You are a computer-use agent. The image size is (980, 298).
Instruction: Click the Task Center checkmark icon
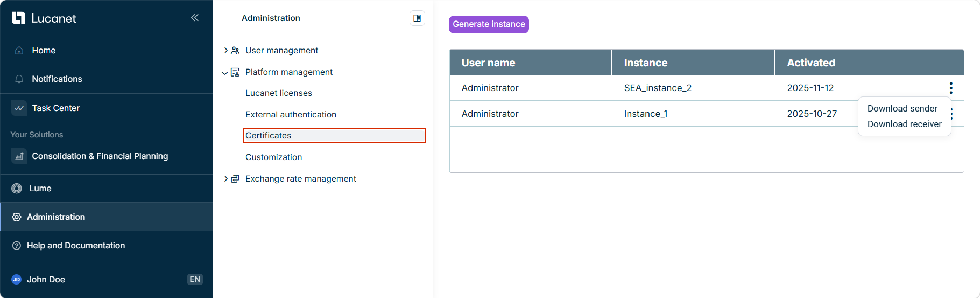19,108
